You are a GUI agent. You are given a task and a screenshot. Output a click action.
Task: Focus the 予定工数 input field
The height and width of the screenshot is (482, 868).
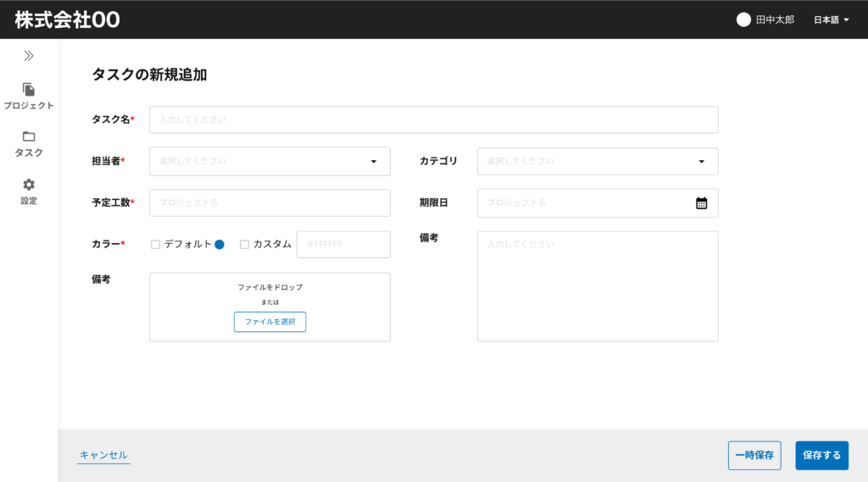(270, 203)
